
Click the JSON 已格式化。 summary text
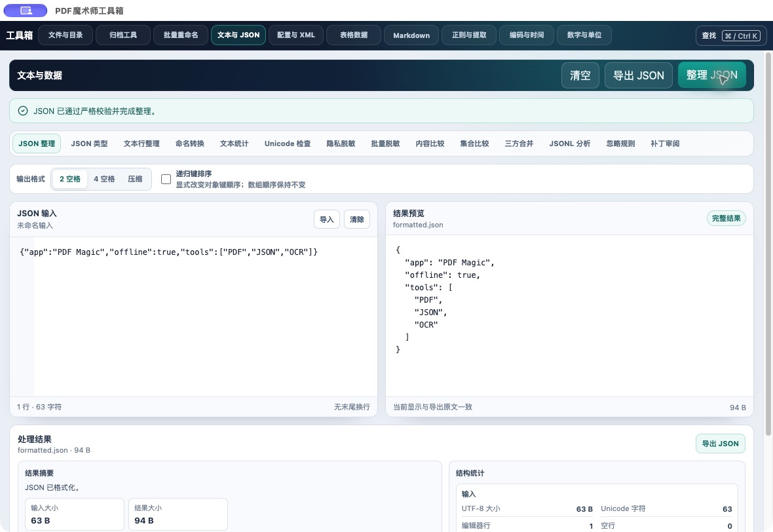coord(53,487)
